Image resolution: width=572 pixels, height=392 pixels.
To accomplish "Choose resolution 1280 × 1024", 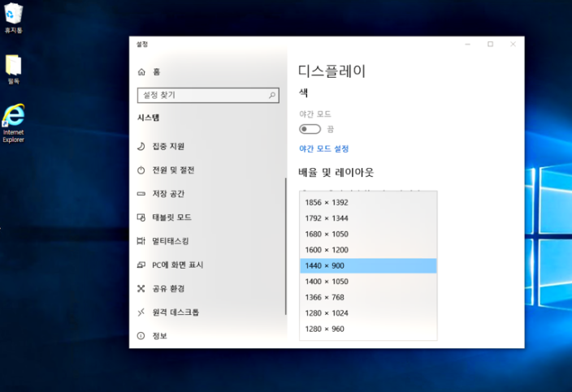I will [368, 313].
